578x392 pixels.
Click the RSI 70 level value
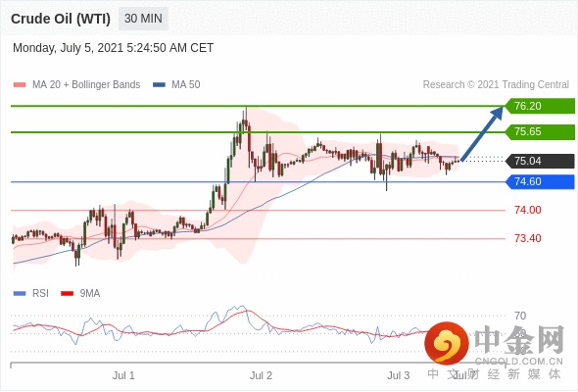(520, 316)
